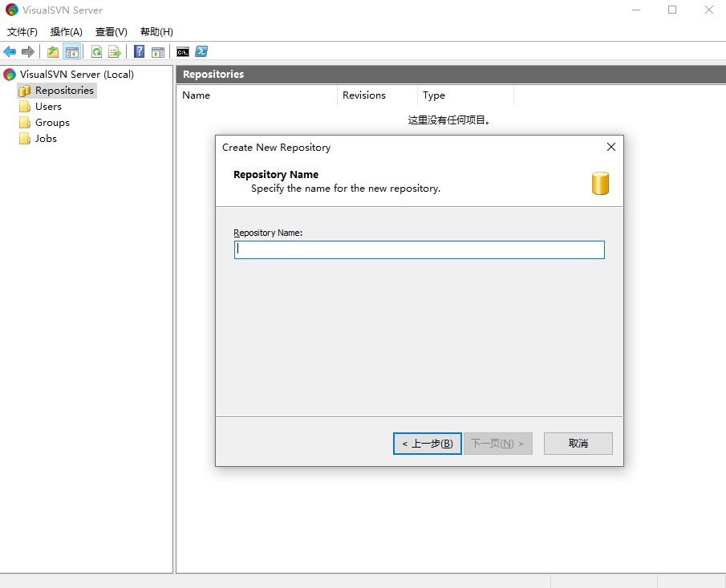Select VisualSVN Server (Local) root node
The image size is (726, 588).
click(76, 75)
